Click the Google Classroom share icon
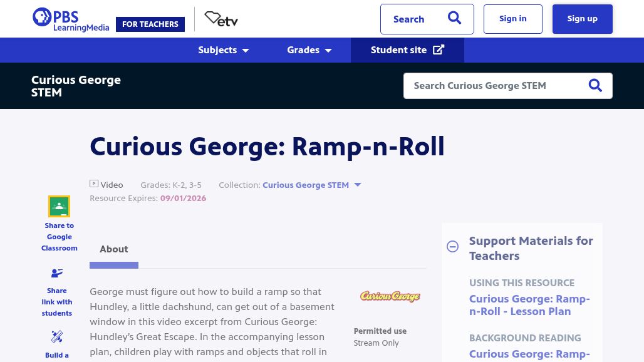 (59, 206)
